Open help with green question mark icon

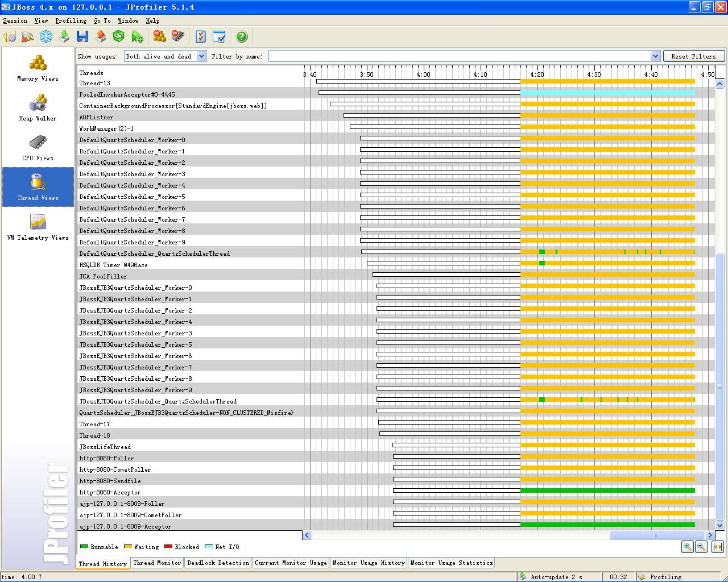(242, 37)
